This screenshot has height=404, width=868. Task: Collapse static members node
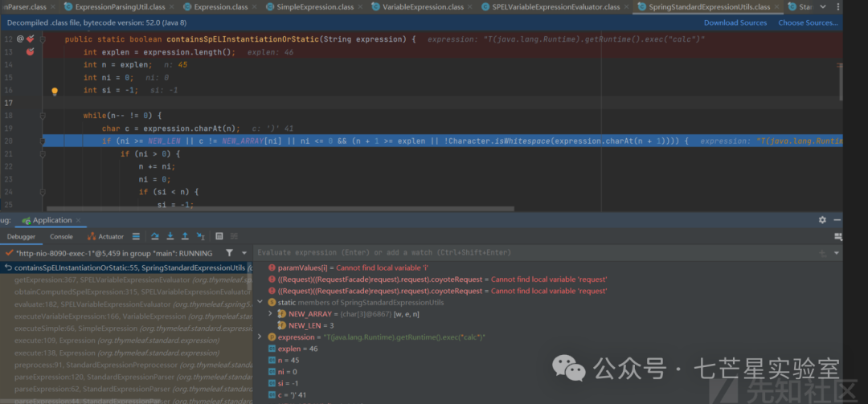[x=260, y=302]
